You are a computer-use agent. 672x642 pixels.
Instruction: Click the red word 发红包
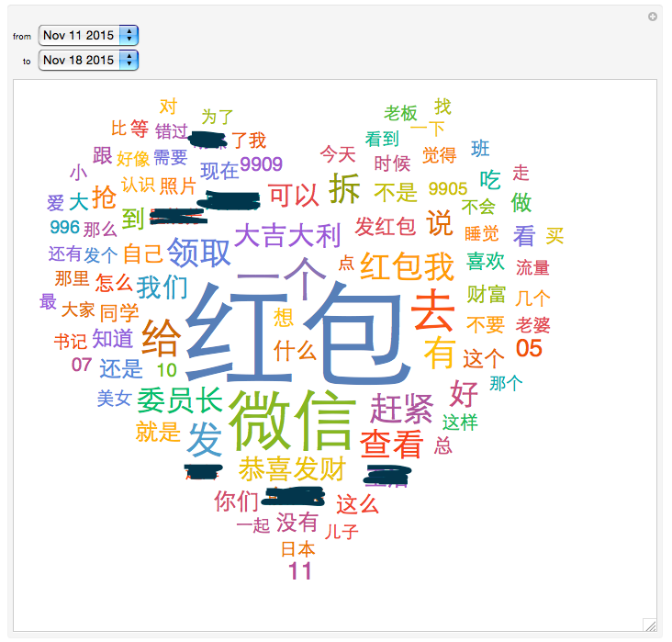coord(386,227)
